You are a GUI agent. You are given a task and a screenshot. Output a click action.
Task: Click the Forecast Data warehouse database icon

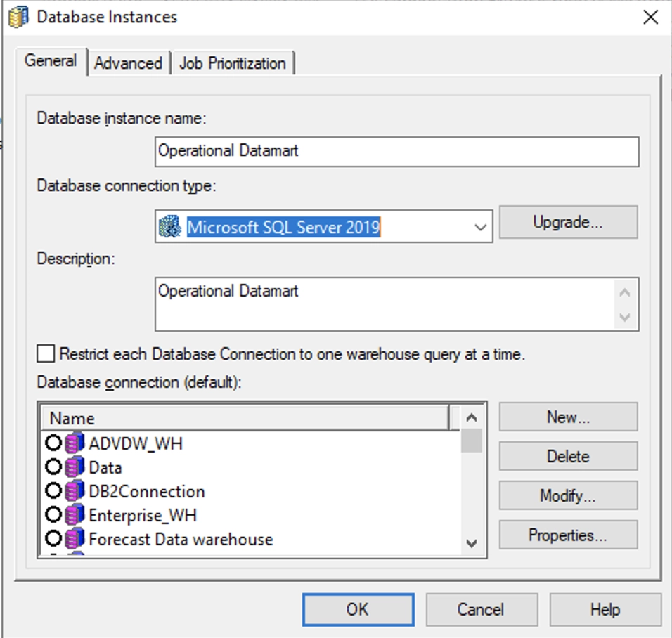(75, 540)
